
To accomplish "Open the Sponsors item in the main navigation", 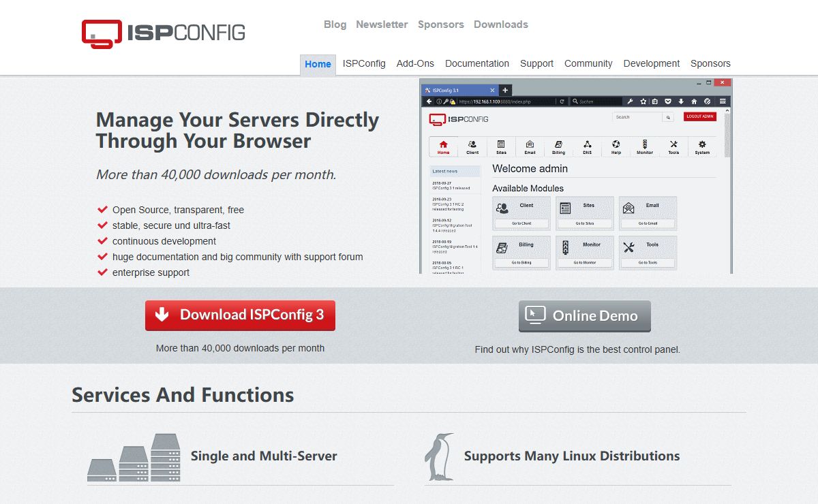I will click(x=710, y=63).
